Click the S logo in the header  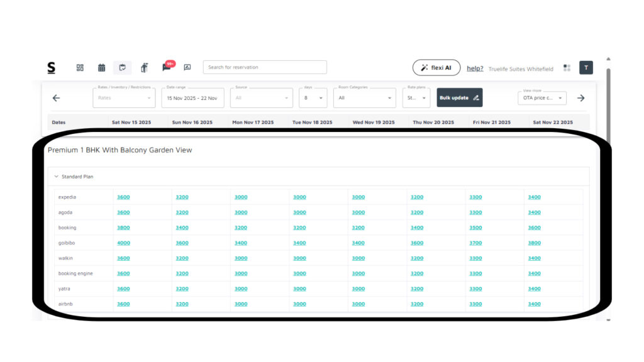52,68
